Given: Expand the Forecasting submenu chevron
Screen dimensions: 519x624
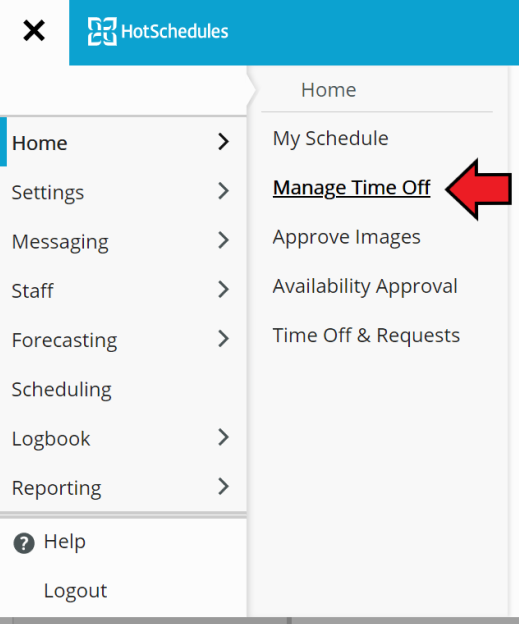Looking at the screenshot, I should click(x=224, y=339).
